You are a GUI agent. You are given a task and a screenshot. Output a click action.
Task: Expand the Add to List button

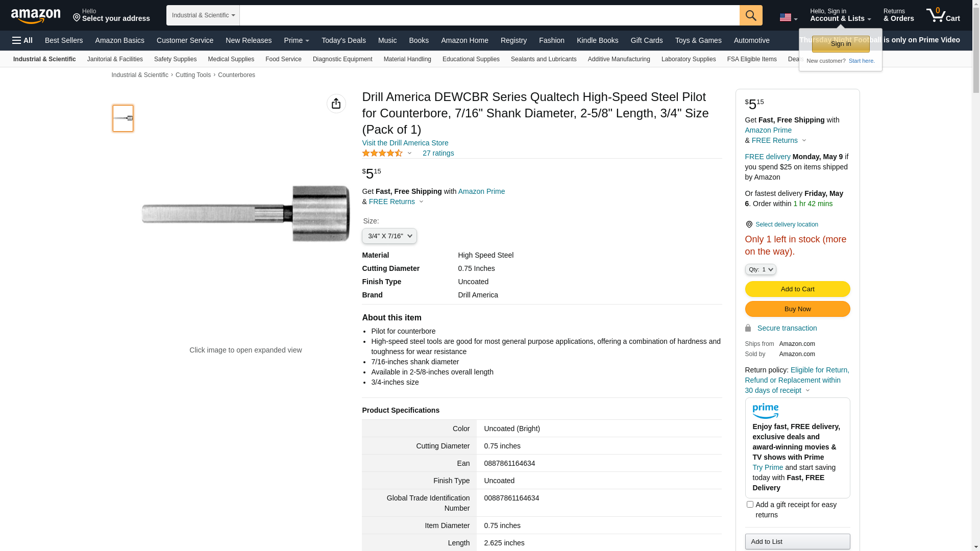tap(797, 541)
